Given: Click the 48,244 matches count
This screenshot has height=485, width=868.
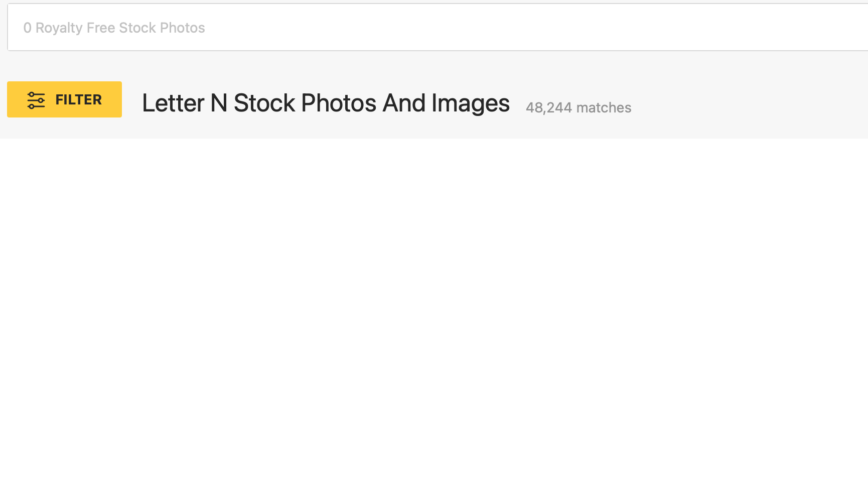Looking at the screenshot, I should pos(578,107).
